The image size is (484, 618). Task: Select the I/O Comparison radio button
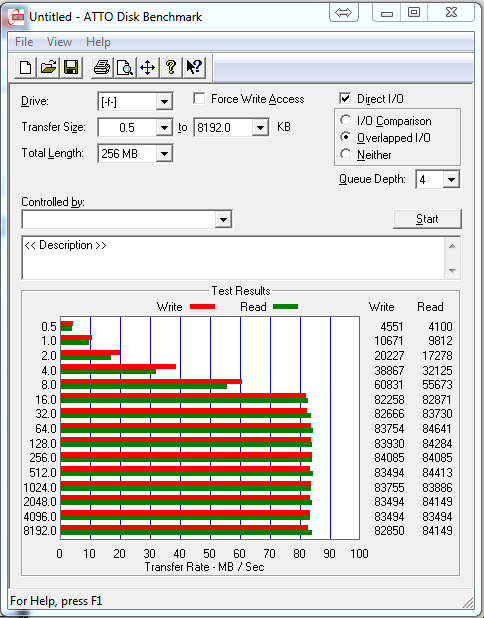(x=346, y=120)
